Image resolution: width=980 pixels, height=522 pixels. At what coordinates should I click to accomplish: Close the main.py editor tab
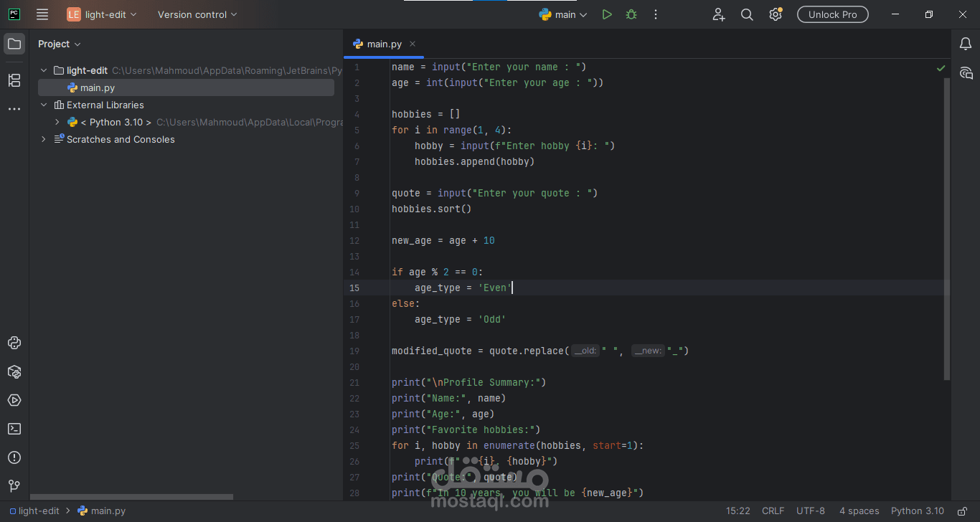click(x=413, y=44)
